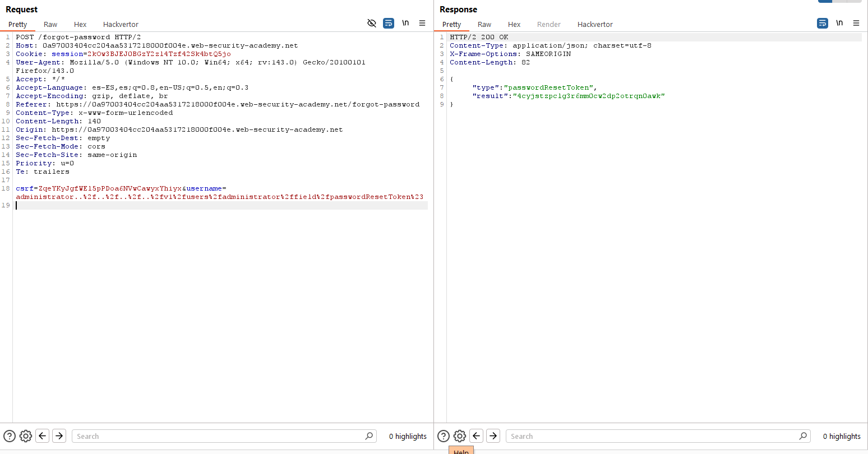Switch to the Request Raw tab
The width and height of the screenshot is (868, 454).
[50, 24]
